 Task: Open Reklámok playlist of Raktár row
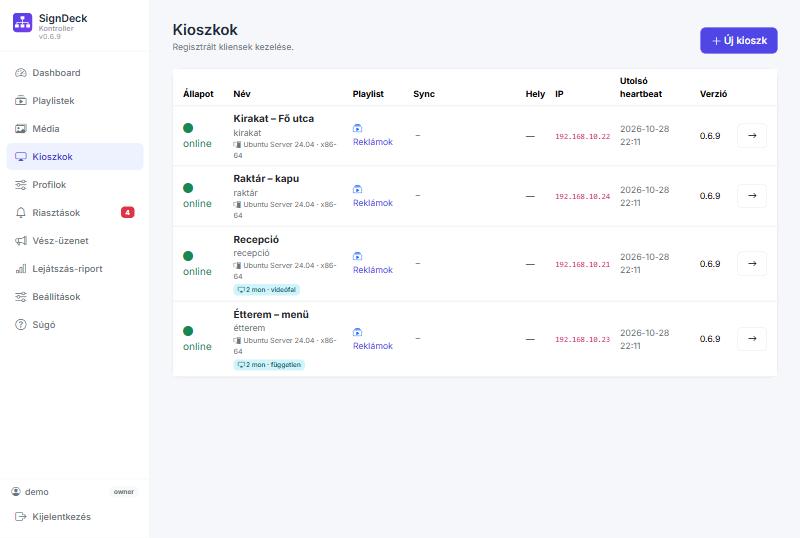click(x=372, y=203)
